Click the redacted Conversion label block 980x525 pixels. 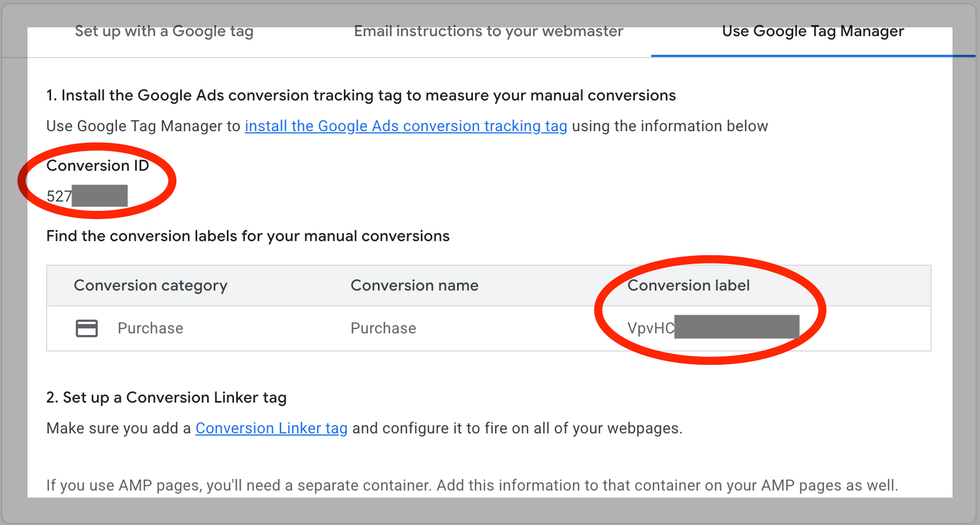point(738,327)
